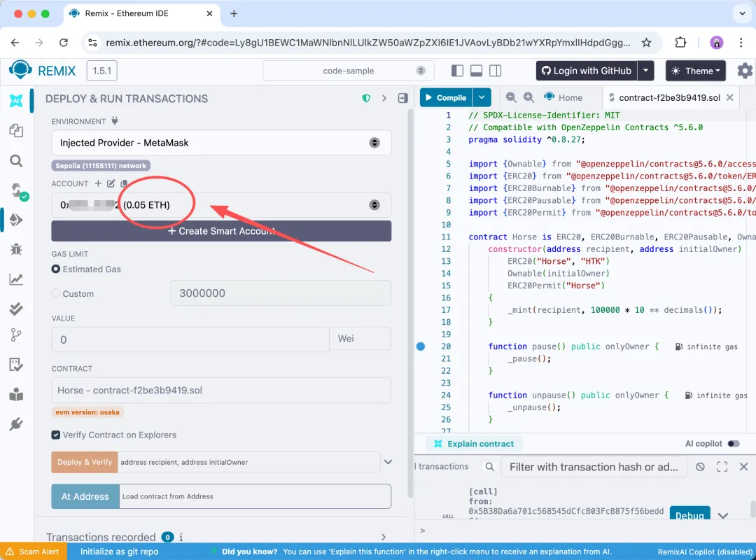Open the Compile options dropdown arrow
The height and width of the screenshot is (560, 756).
tap(482, 97)
